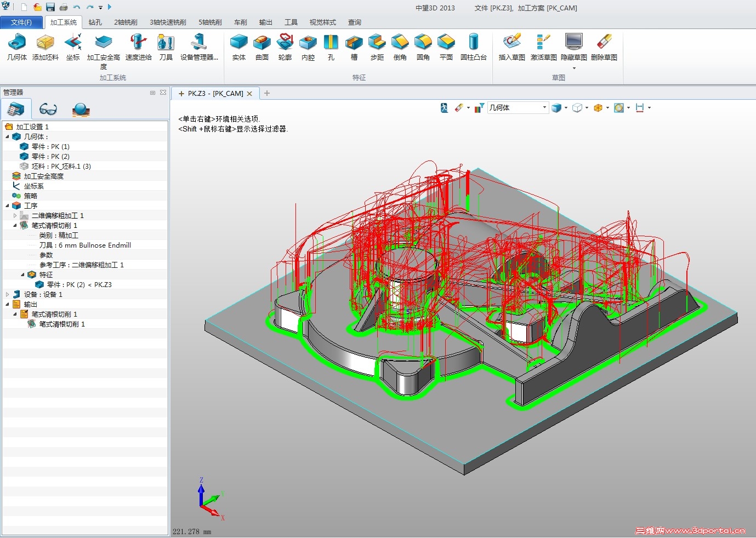Switch to the 钻孔 drilling tab
This screenshot has height=538, width=756.
95,22
